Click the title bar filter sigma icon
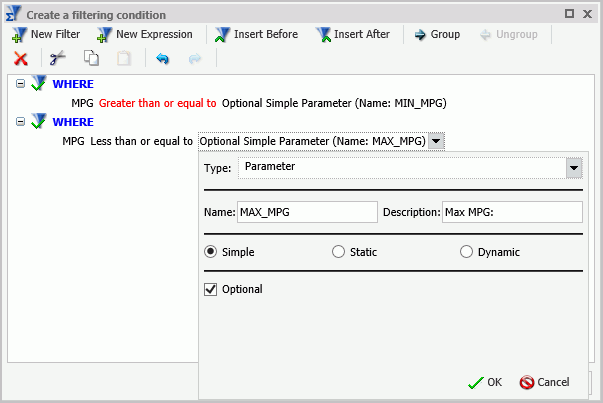The image size is (603, 403). pyautogui.click(x=13, y=13)
